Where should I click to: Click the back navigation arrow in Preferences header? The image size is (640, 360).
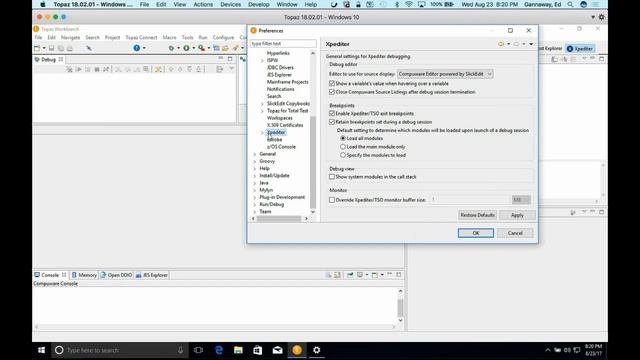501,44
